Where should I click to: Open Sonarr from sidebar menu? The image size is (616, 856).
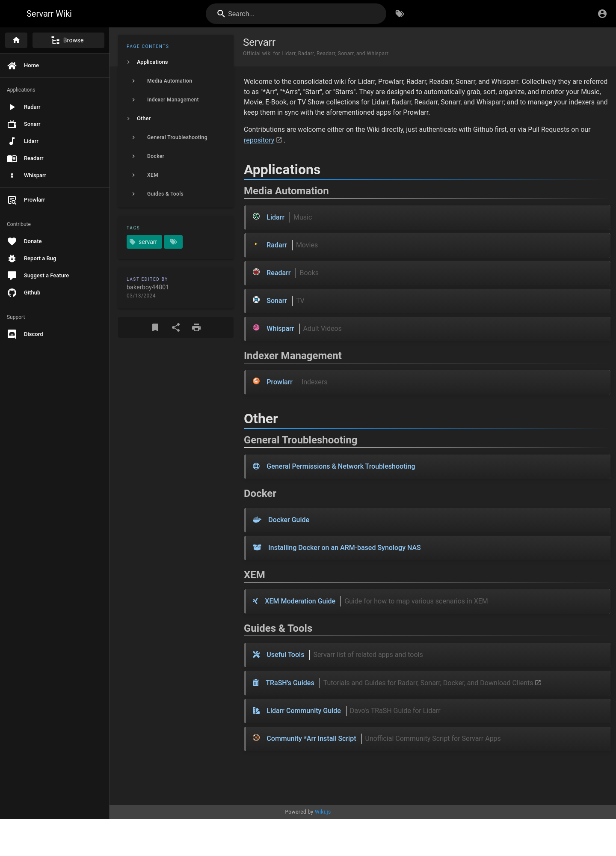pos(54,124)
